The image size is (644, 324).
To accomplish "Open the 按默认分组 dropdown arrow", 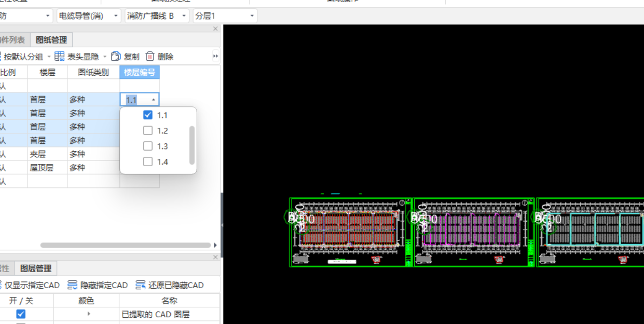I will click(x=49, y=57).
